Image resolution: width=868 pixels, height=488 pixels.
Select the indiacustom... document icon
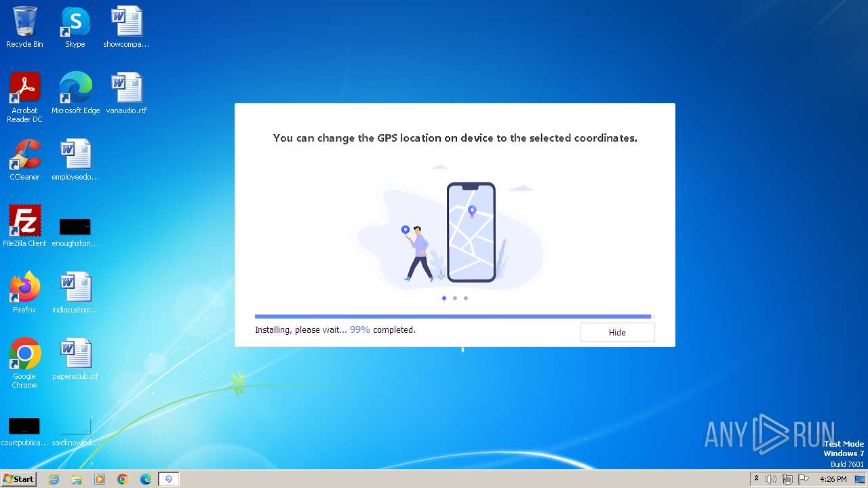(x=75, y=293)
